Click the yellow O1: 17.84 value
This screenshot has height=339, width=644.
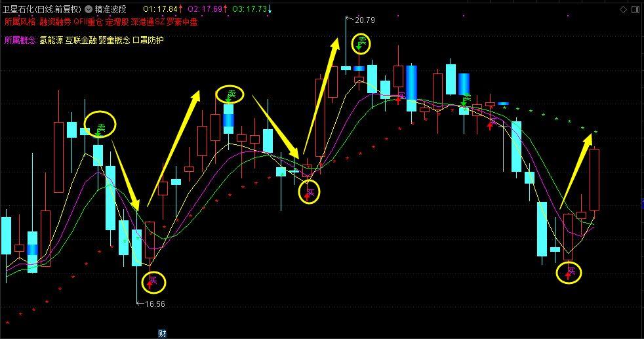pyautogui.click(x=163, y=9)
